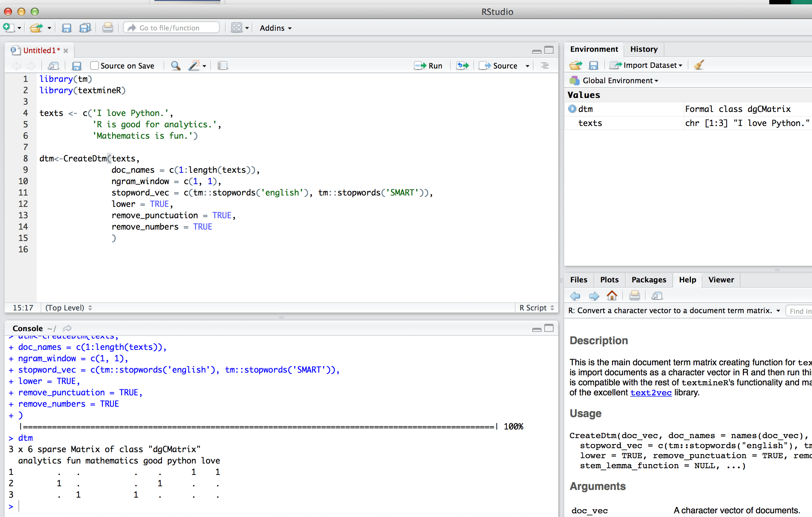812x517 pixels.
Task: Open the Addins dropdown menu
Action: click(275, 28)
